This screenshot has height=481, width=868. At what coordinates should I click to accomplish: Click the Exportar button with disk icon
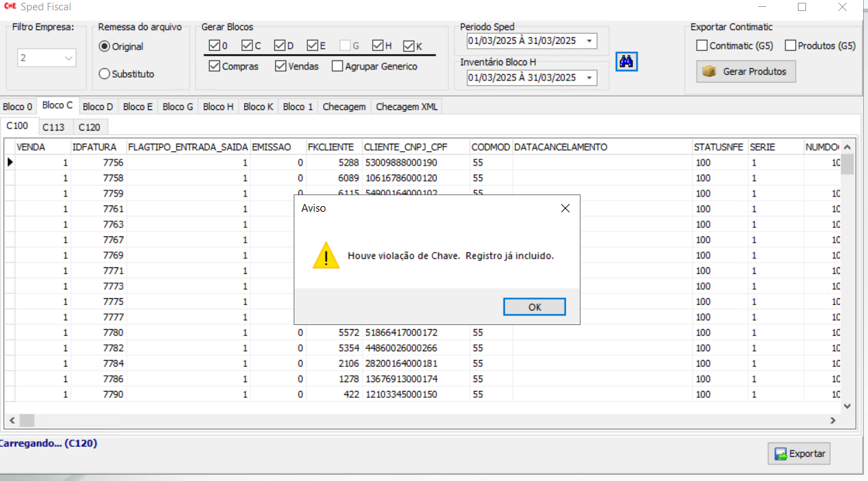pyautogui.click(x=799, y=454)
